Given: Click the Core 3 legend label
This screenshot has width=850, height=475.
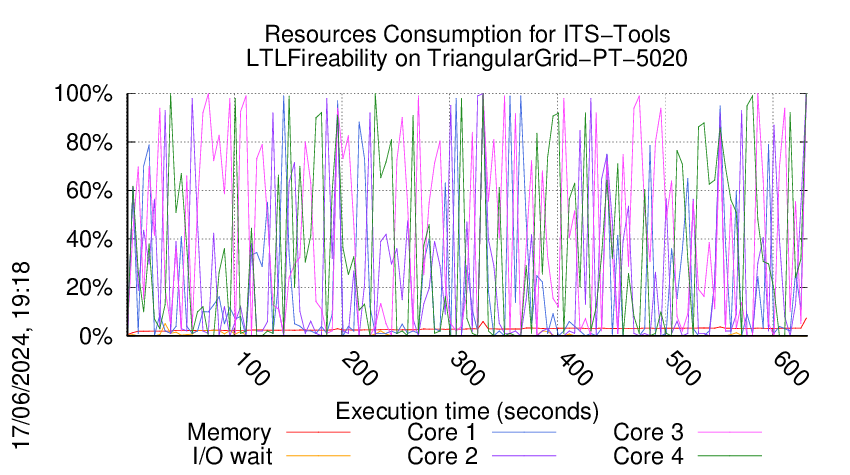Looking at the screenshot, I should point(648,432).
